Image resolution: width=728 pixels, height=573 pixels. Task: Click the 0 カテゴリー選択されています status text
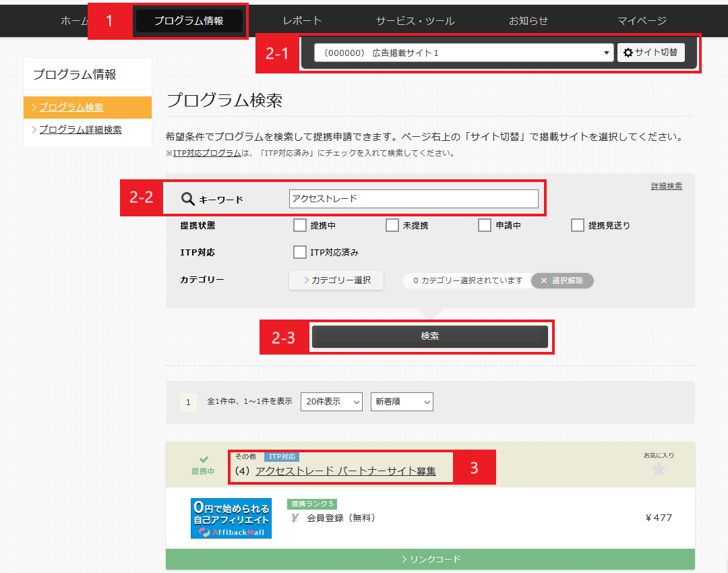(468, 280)
